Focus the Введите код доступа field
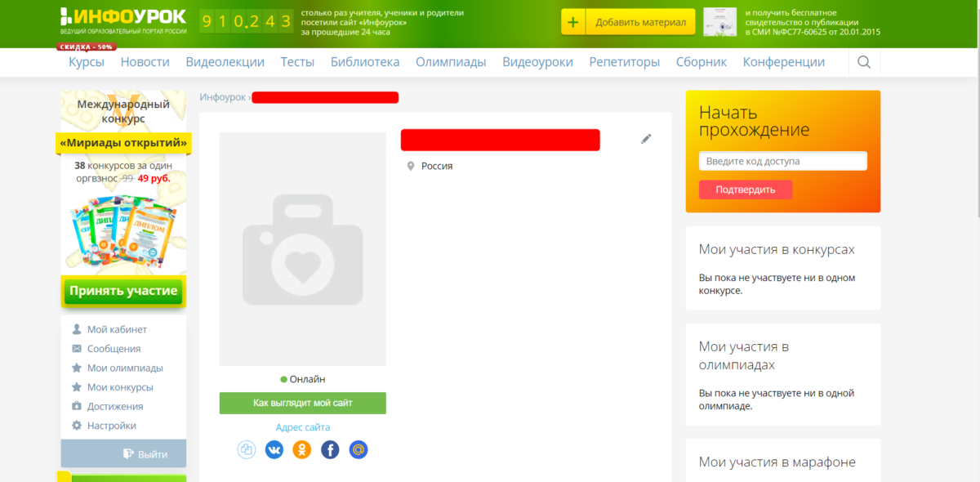This screenshot has width=980, height=482. tap(783, 161)
